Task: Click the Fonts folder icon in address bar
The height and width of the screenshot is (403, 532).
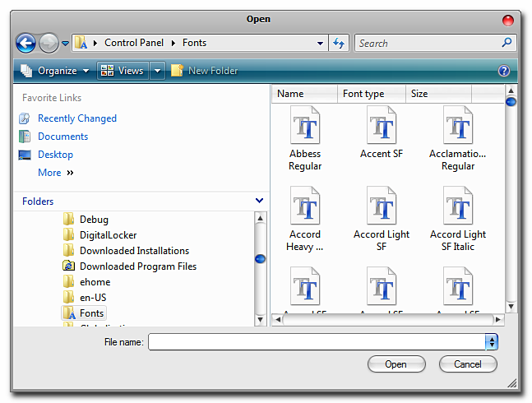Action: point(81,43)
